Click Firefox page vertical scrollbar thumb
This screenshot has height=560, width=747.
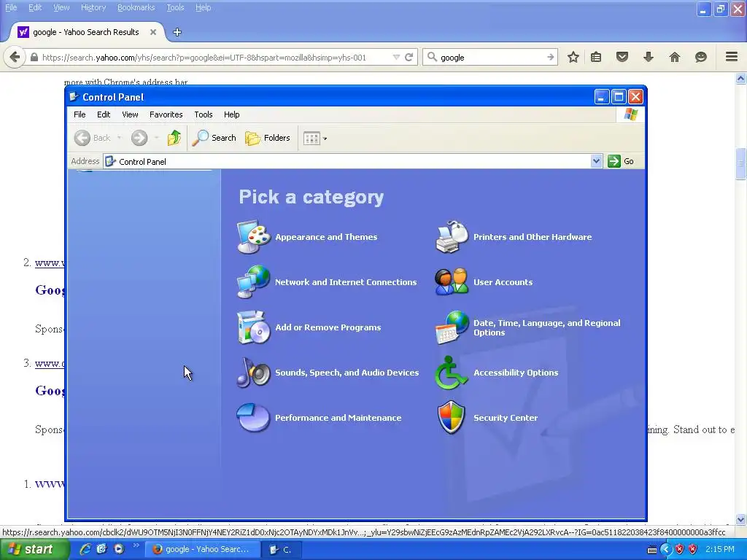tap(741, 164)
